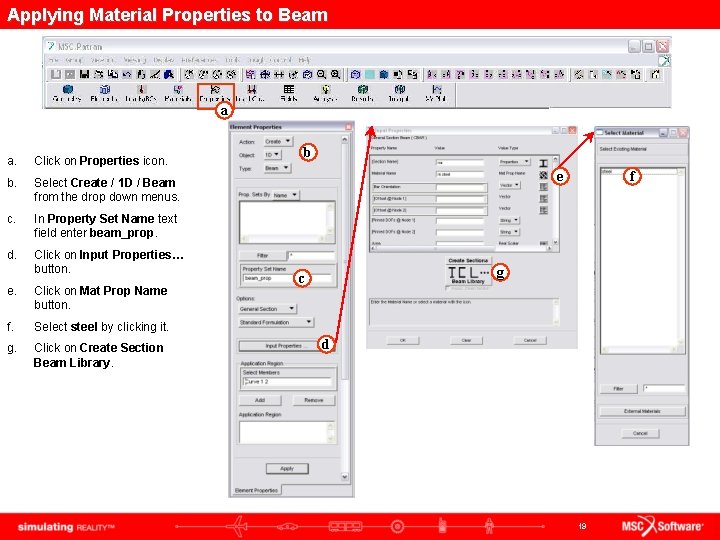The width and height of the screenshot is (720, 540).
Task: Click Filter button in Select Material window
Action: click(619, 388)
